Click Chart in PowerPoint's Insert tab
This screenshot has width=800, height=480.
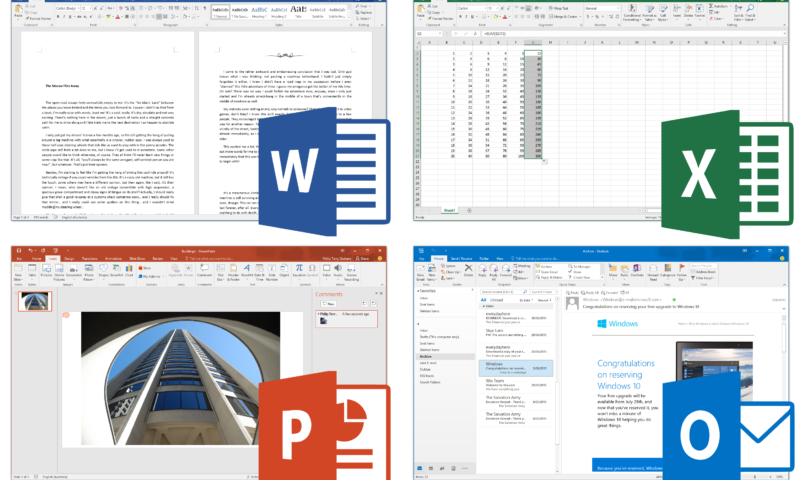coord(129,271)
